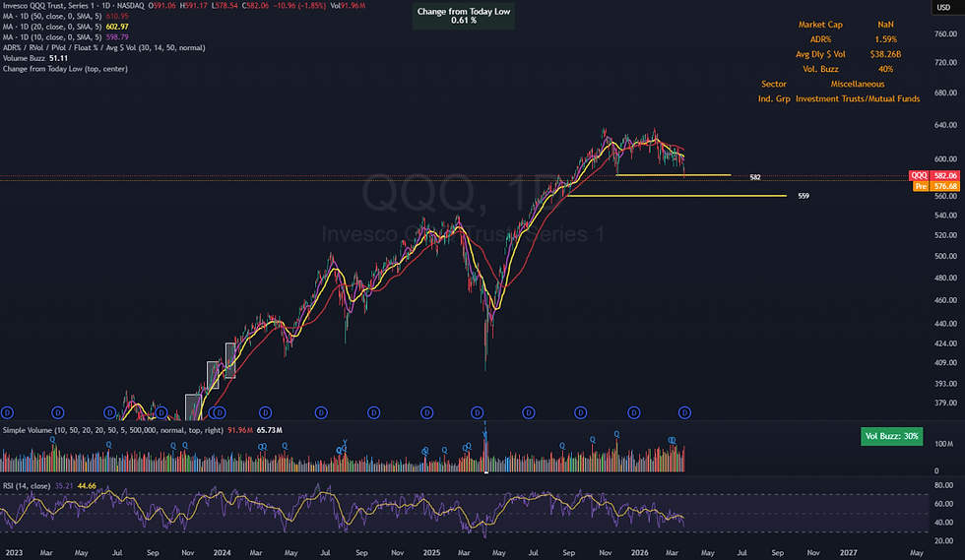Click the MA 20 value 602.97
Image resolution: width=965 pixels, height=560 pixels.
pos(117,27)
